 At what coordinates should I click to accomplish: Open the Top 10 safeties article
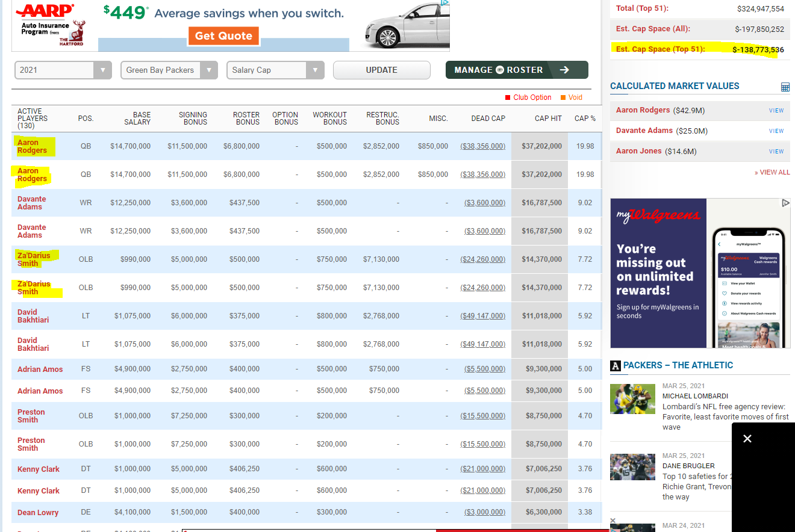point(697,486)
